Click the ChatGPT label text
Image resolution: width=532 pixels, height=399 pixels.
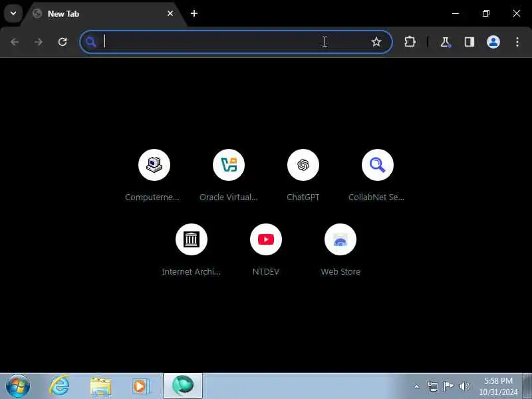click(x=303, y=197)
